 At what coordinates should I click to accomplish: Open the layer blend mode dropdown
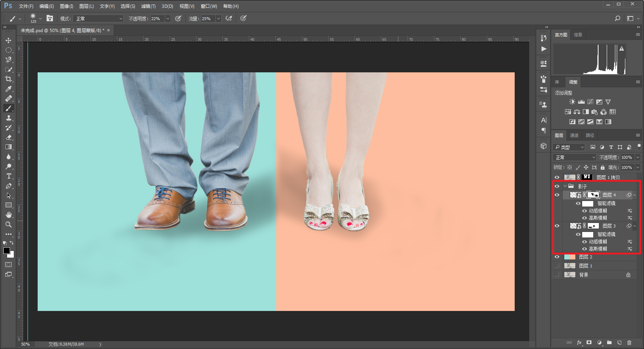[574, 157]
